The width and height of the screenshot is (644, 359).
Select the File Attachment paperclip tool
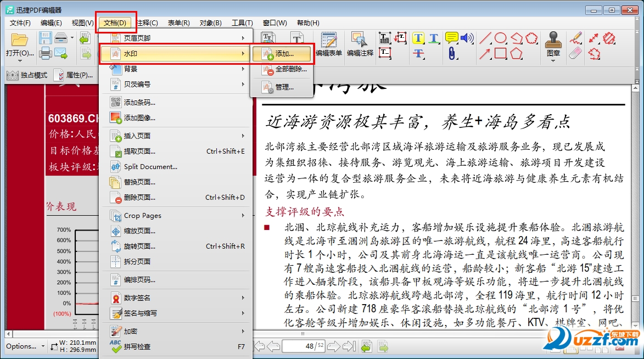[x=451, y=53]
